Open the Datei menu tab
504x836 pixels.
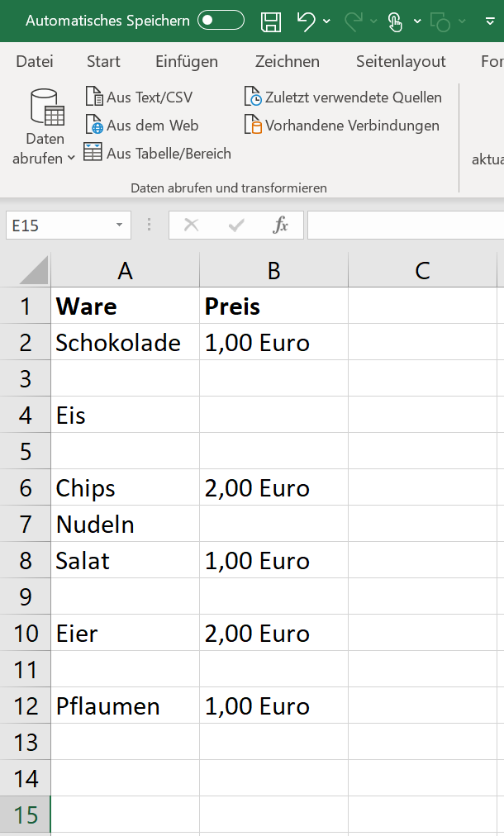[x=35, y=61]
